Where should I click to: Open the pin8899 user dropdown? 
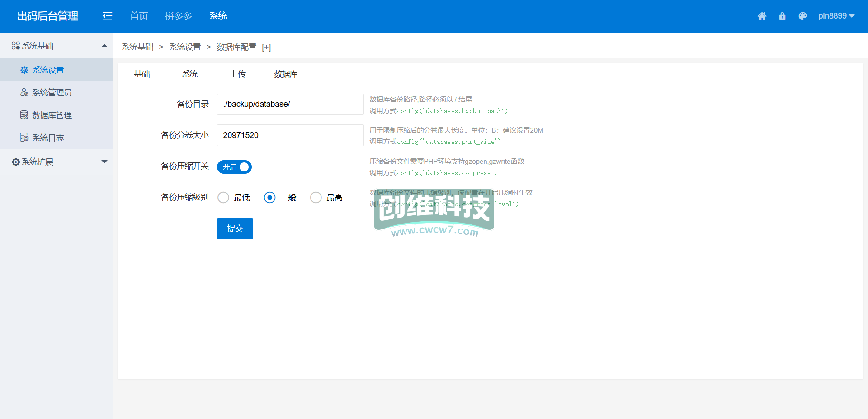836,16
